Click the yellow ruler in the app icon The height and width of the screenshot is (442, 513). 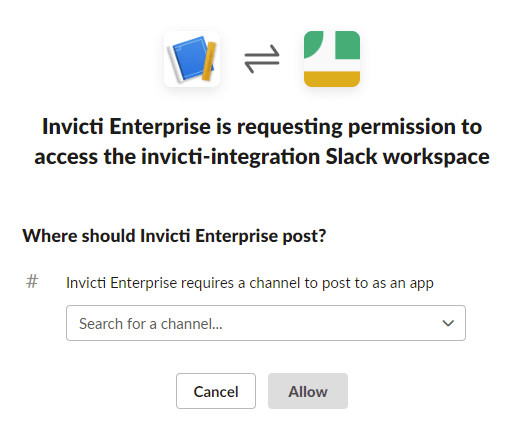pos(209,61)
